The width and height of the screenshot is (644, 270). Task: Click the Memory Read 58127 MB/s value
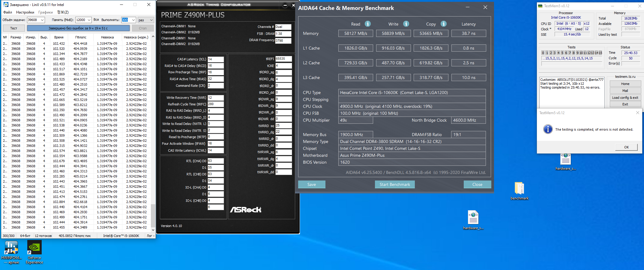(x=356, y=33)
